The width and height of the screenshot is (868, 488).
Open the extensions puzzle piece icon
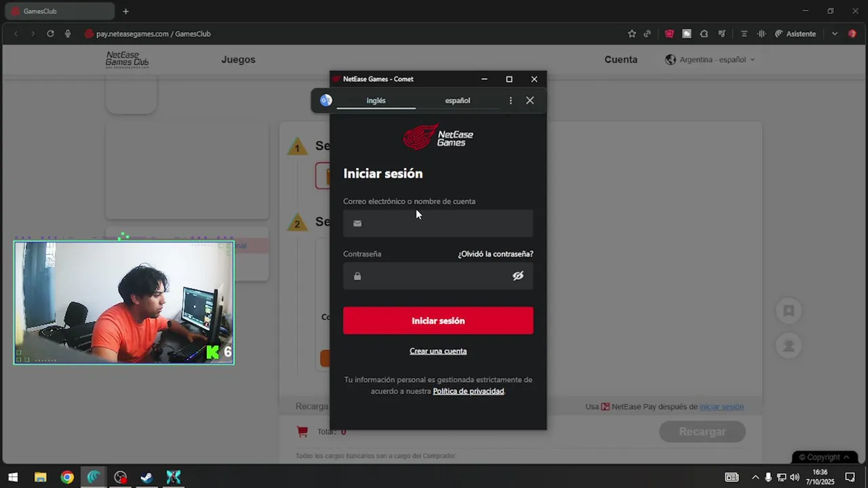[x=704, y=34]
